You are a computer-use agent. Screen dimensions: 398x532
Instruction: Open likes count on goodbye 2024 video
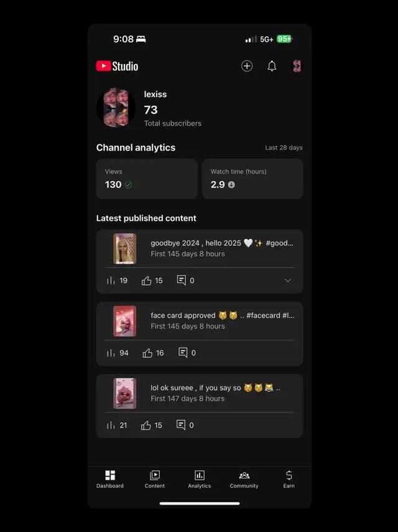pyautogui.click(x=152, y=281)
